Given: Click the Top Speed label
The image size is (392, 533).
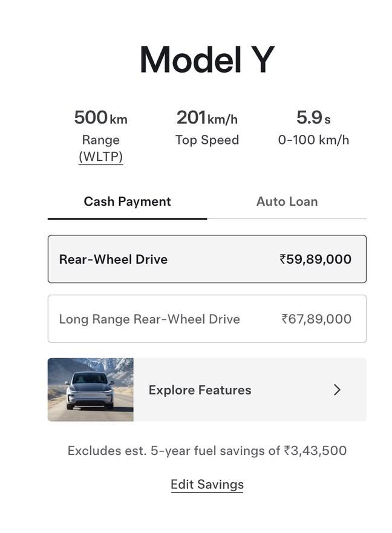Looking at the screenshot, I should pyautogui.click(x=207, y=140).
